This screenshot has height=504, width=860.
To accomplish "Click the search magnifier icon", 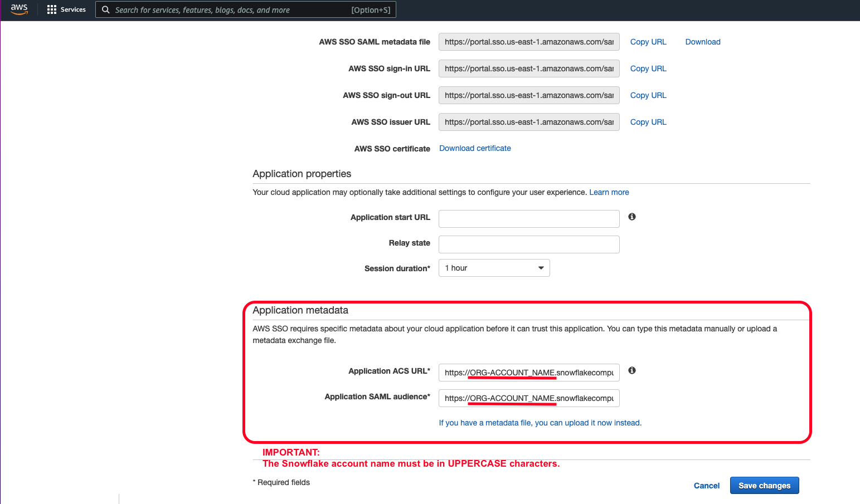I will click(106, 9).
